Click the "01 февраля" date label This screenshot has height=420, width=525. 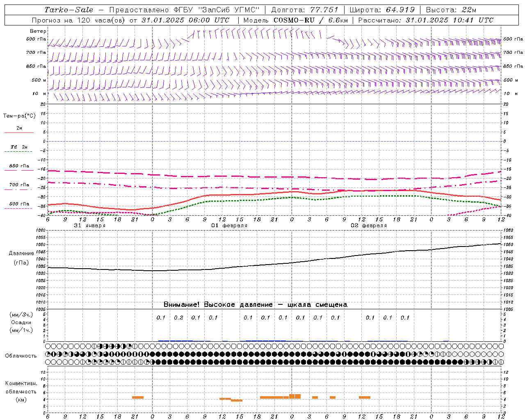point(229,226)
